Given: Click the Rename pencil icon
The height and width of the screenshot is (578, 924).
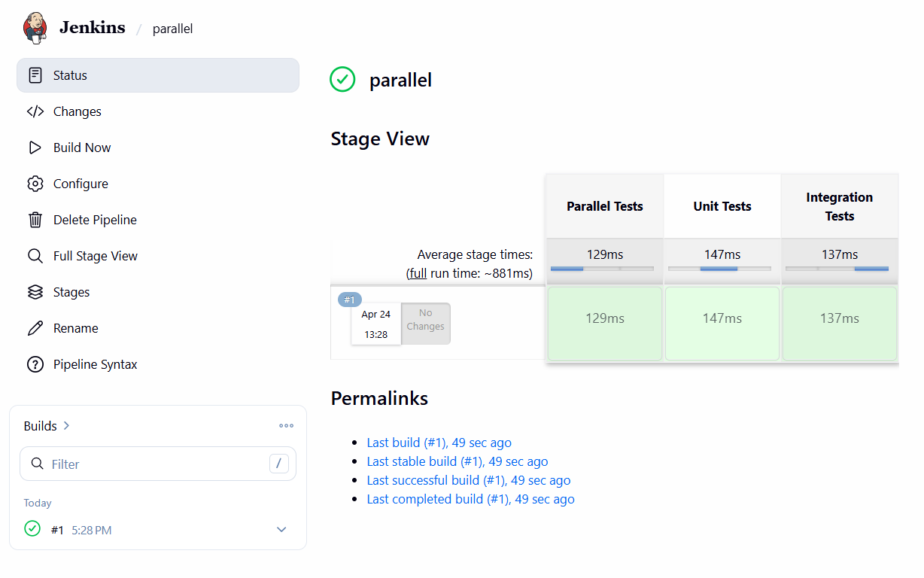Looking at the screenshot, I should point(35,328).
